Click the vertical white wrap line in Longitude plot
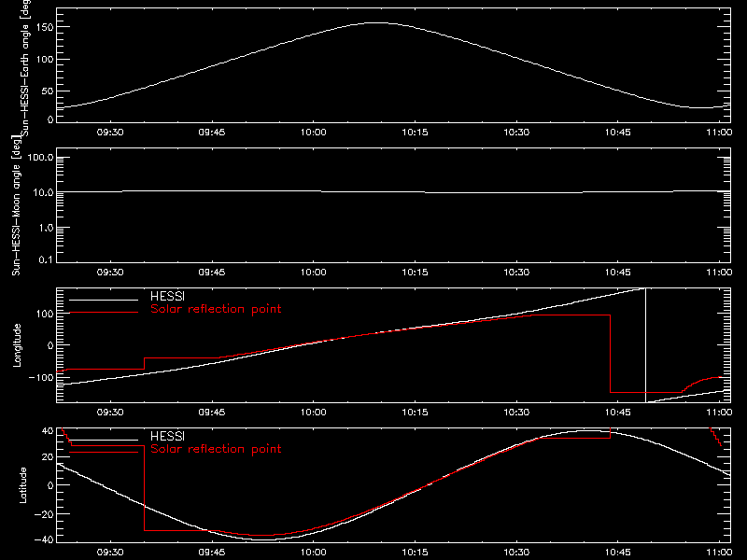The height and width of the screenshot is (560, 747). tap(645, 345)
